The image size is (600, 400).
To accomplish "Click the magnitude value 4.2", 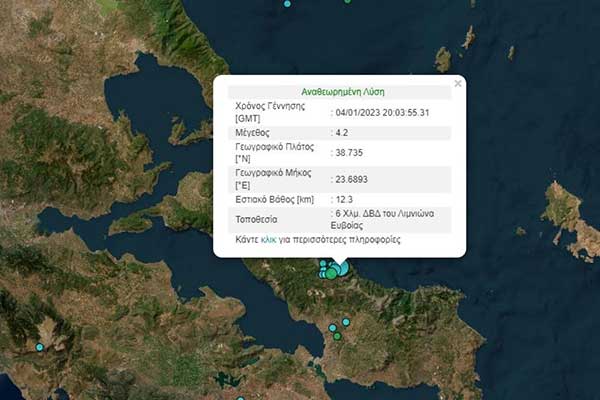I will tap(342, 132).
